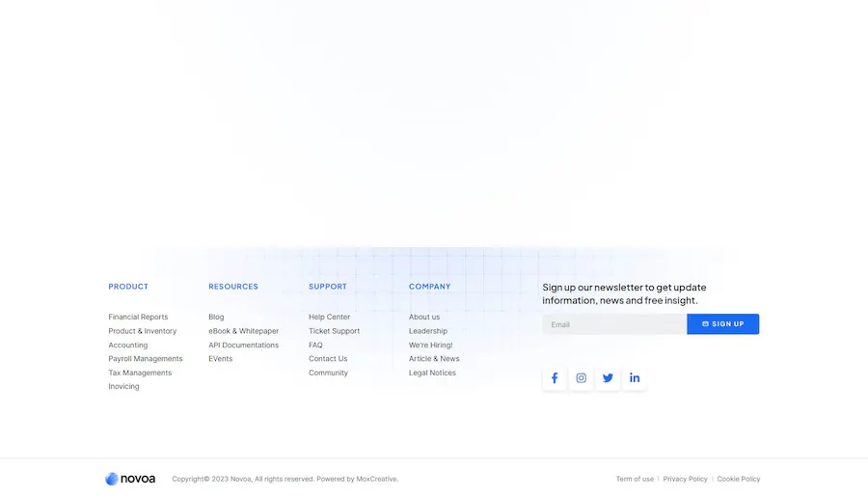Open Legal Notices link
Viewport: 868px width, 499px height.
[432, 373]
